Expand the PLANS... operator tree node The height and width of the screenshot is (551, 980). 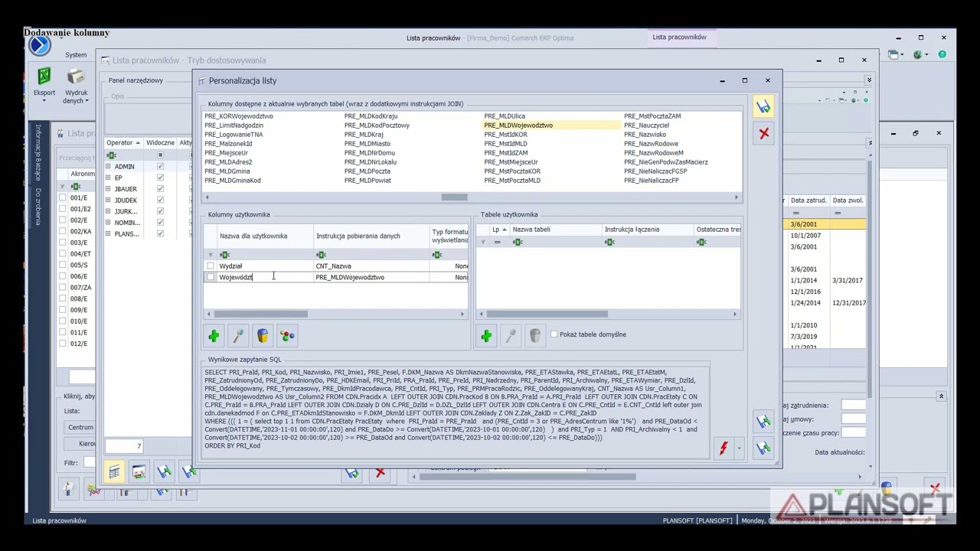[x=108, y=233]
